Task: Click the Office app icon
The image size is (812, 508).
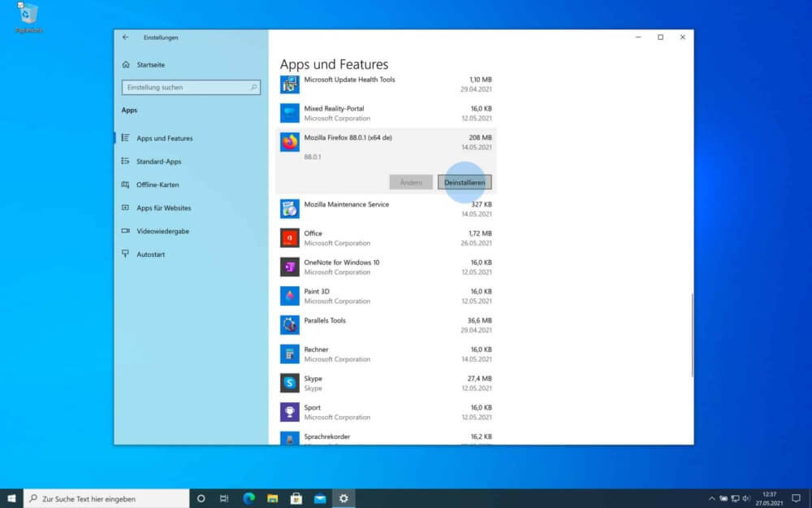Action: click(x=290, y=238)
